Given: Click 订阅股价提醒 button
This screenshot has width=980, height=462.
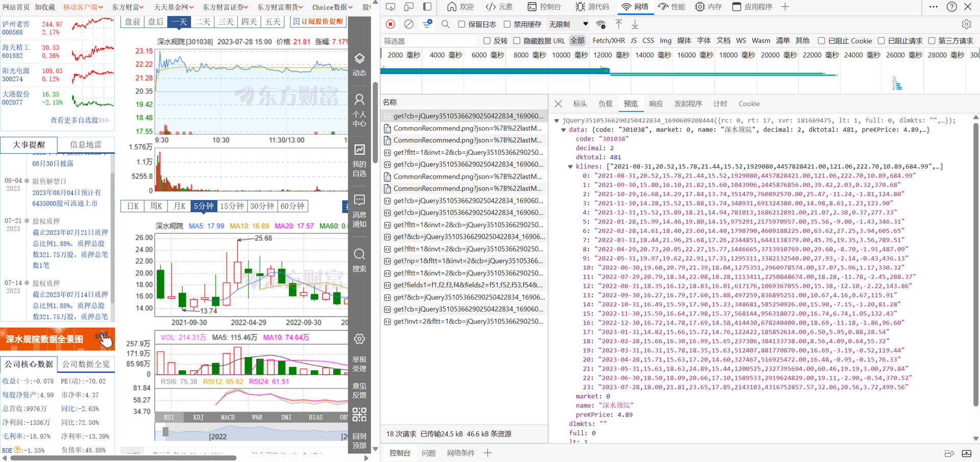Looking at the screenshot, I should coord(318,21).
